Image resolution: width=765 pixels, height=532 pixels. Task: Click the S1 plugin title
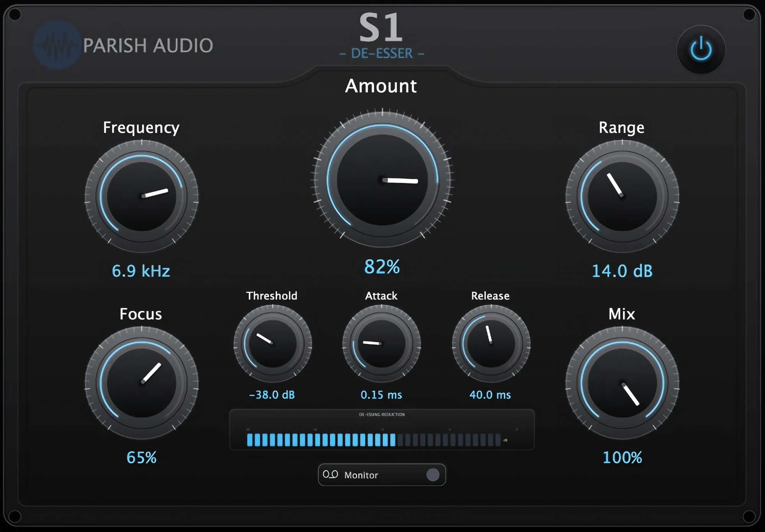click(x=381, y=28)
